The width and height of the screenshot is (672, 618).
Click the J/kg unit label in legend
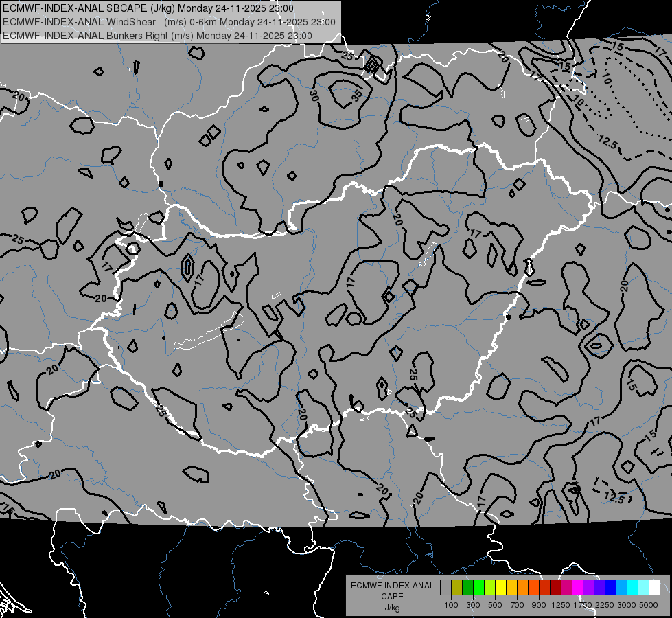pos(392,608)
